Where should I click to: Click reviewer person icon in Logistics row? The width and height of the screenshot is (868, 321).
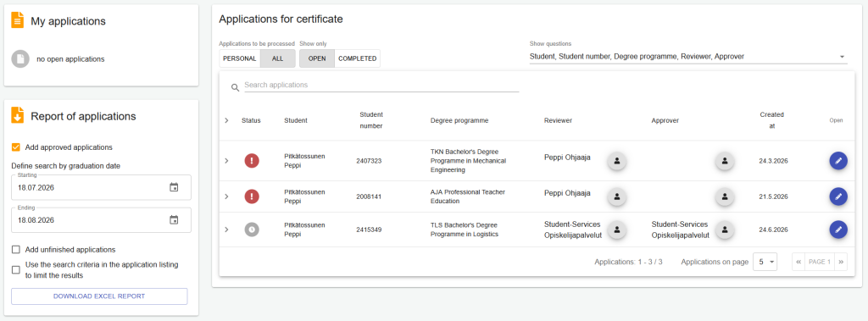617,230
